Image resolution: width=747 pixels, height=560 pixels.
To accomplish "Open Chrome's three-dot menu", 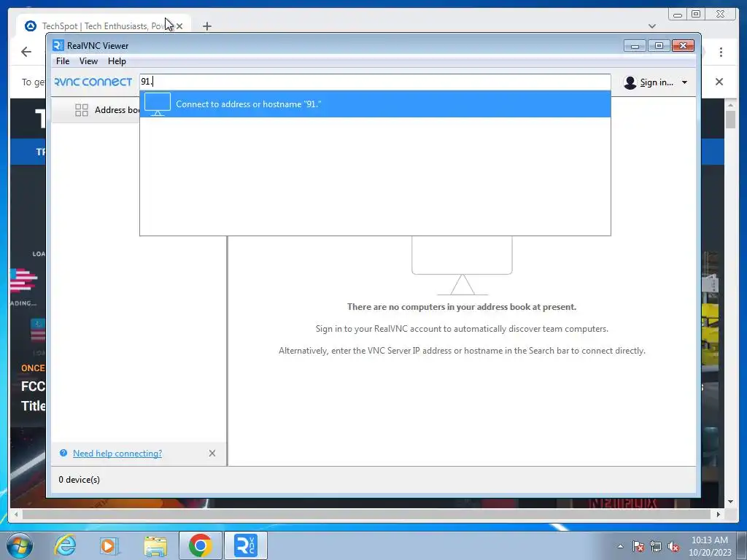I will pos(721,52).
